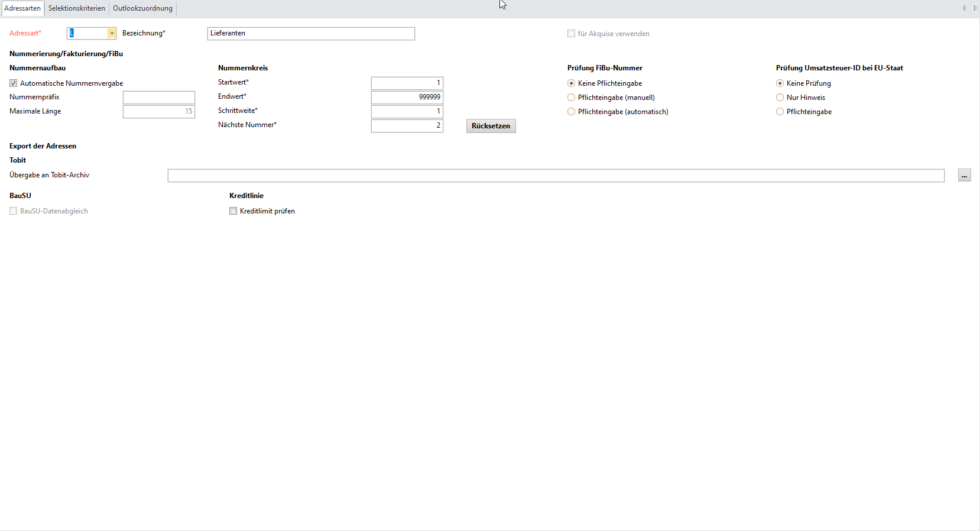Screen dimensions: 980x531
Task: Choose Nur Hinweis radio button
Action: click(x=780, y=98)
